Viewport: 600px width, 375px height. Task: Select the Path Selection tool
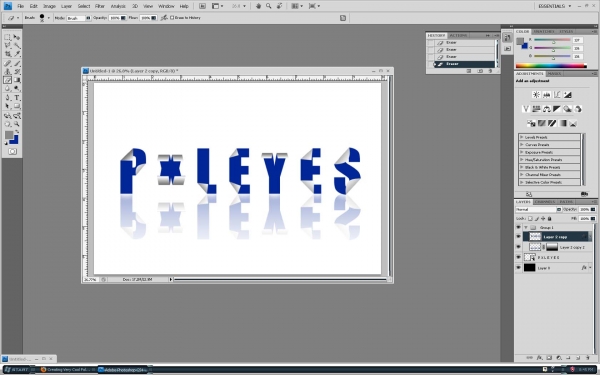[7, 106]
